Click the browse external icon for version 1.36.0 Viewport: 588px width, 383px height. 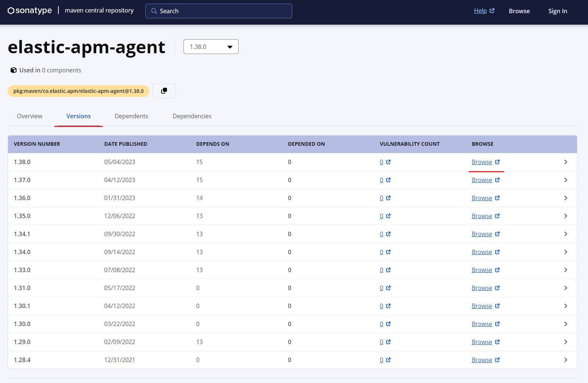tap(497, 198)
